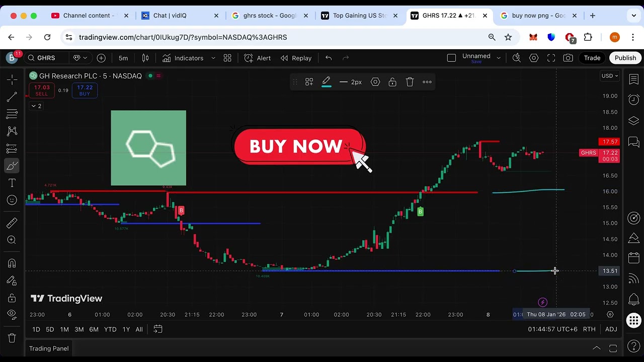Add symbol with the plus compare button
Screen dimensions: 644x362
click(x=101, y=58)
